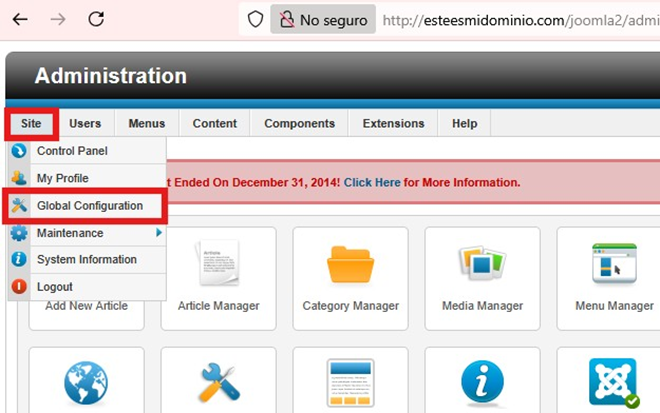Click the Joomla update status quick icon

614,383
